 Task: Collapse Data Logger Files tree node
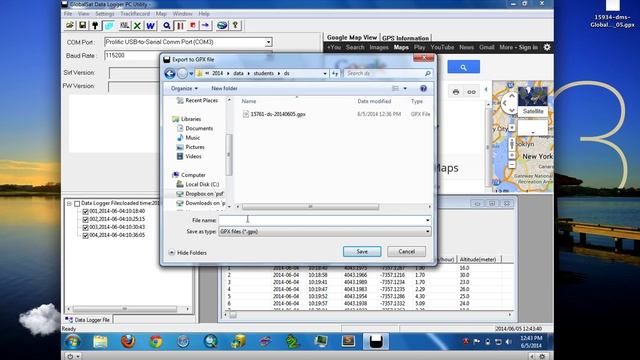pos(69,203)
